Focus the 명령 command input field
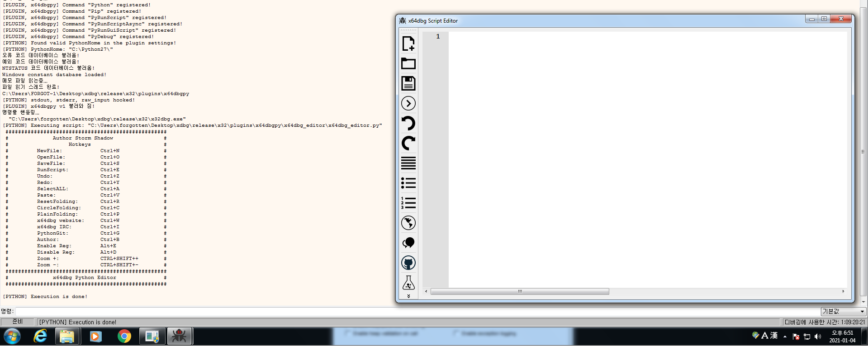This screenshot has width=868, height=346. (x=417, y=312)
